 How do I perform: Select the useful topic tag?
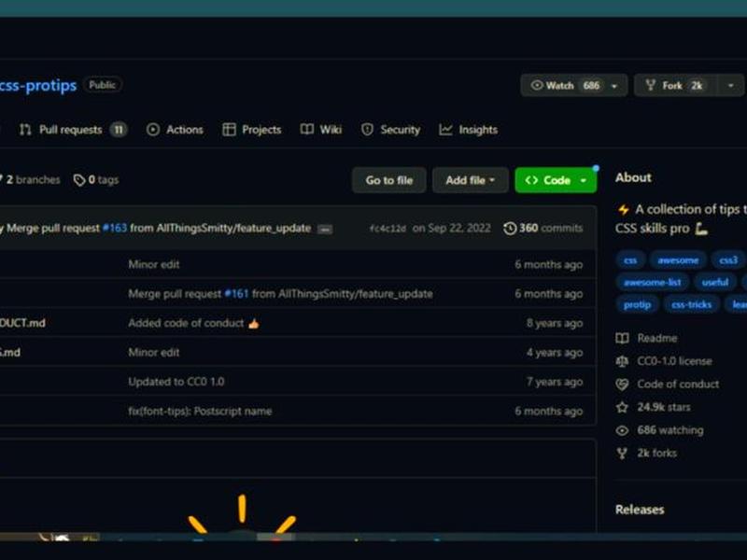click(715, 283)
